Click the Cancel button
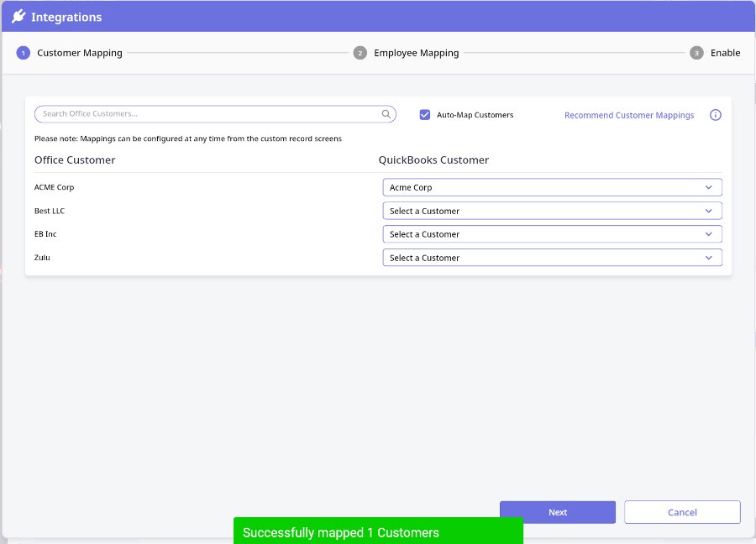This screenshot has height=544, width=756. click(682, 512)
